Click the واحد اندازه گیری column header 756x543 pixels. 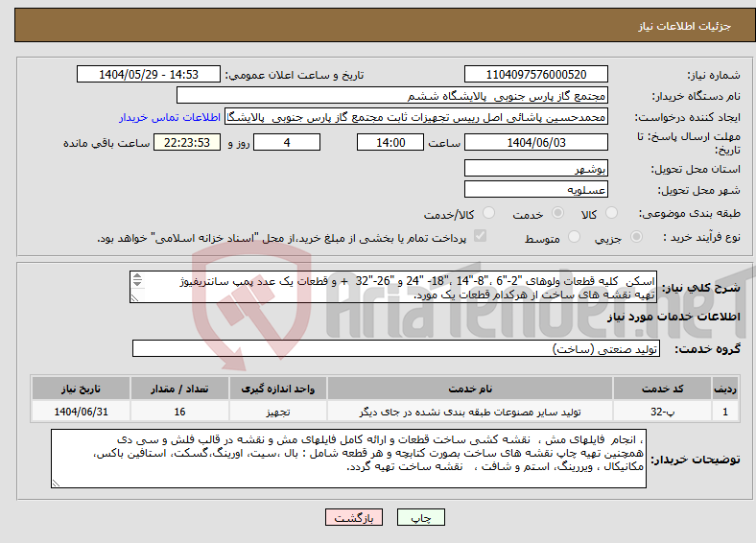277,389
